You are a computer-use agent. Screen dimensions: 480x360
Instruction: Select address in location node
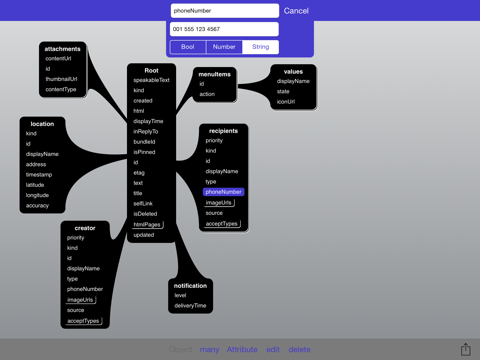pos(36,165)
